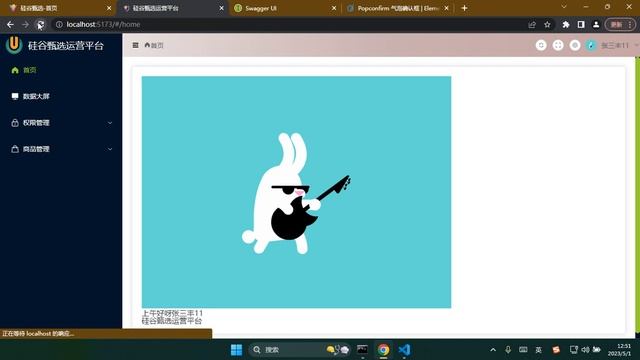Open Visual Studio Code from taskbar
Viewport: 640px width, 360px height.
coord(404,350)
